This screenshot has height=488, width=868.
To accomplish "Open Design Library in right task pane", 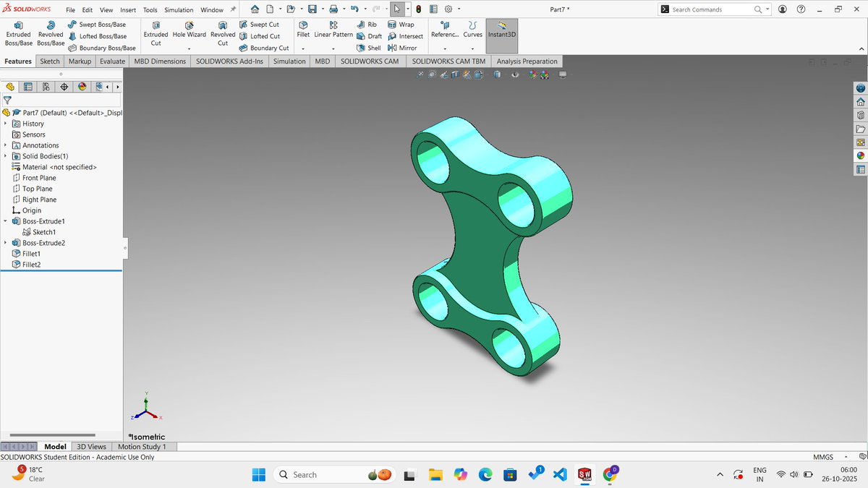I will tap(860, 115).
